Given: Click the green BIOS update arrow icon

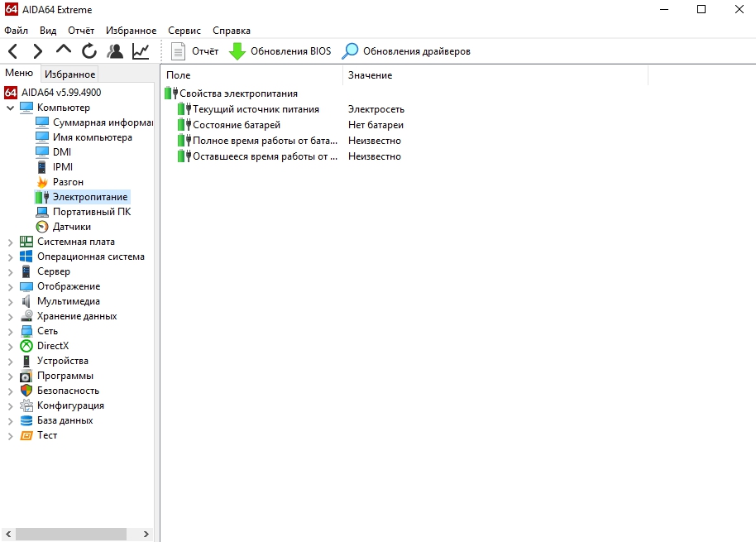Looking at the screenshot, I should [x=237, y=51].
